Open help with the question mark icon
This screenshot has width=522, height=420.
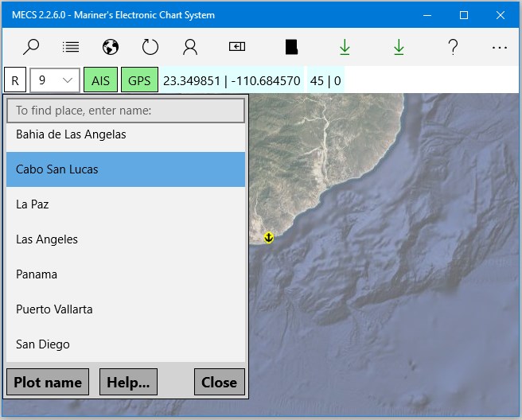(453, 47)
